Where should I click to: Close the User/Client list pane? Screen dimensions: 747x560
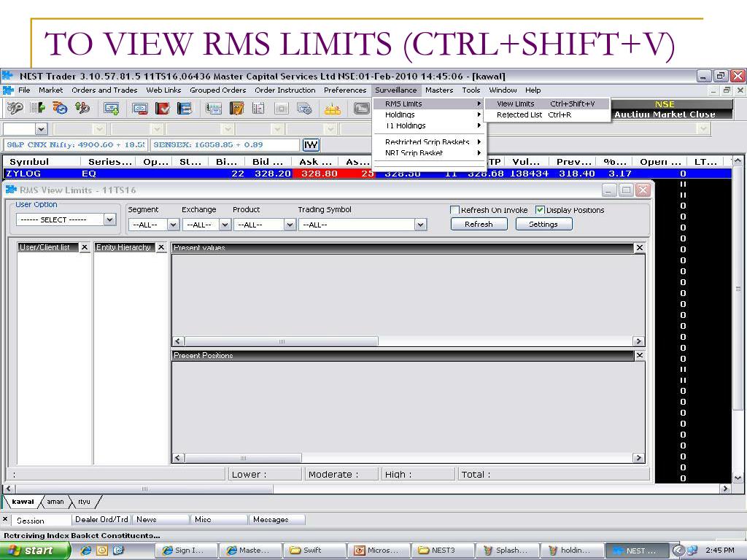pos(85,247)
